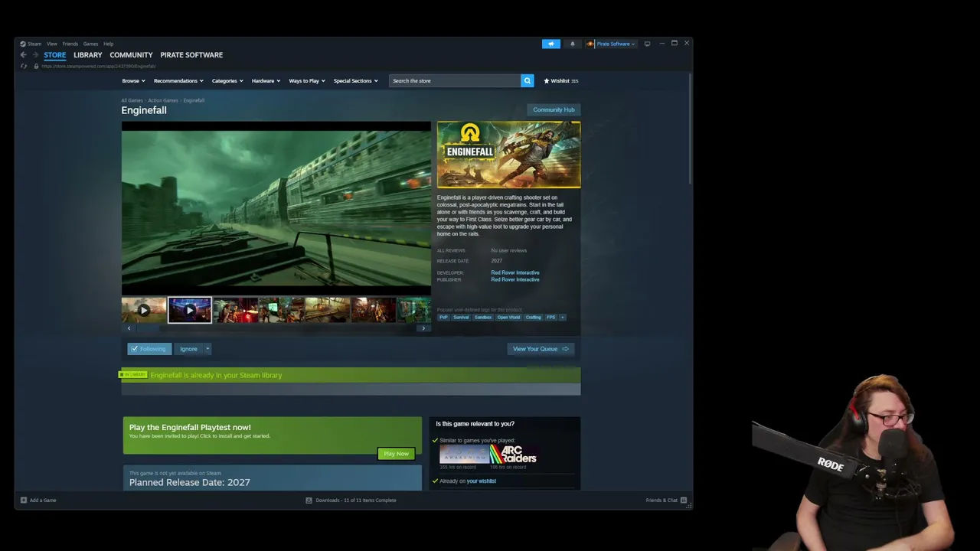The height and width of the screenshot is (551, 980).
Task: Click the Add a Game plus icon
Action: 24,500
